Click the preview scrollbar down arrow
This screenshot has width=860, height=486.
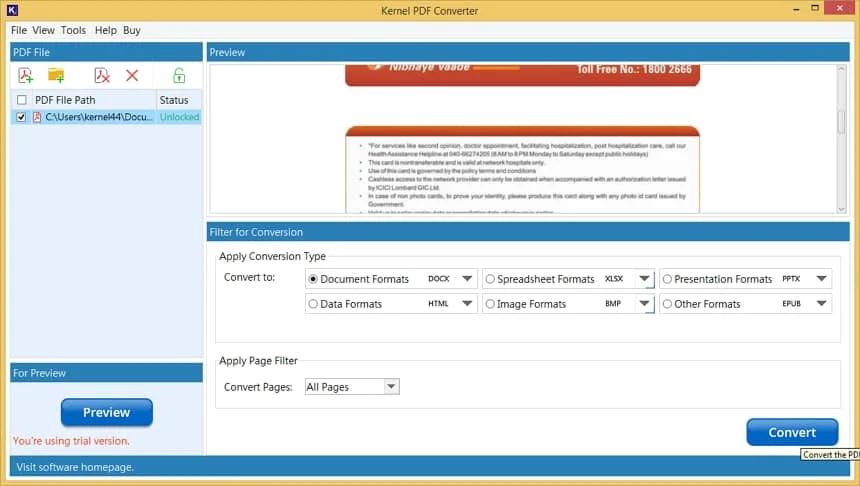pos(841,209)
